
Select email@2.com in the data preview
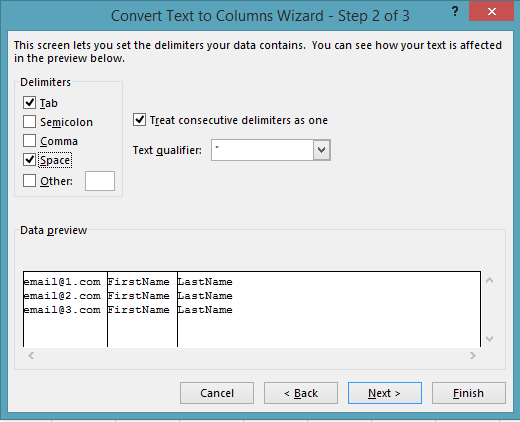[x=62, y=296]
